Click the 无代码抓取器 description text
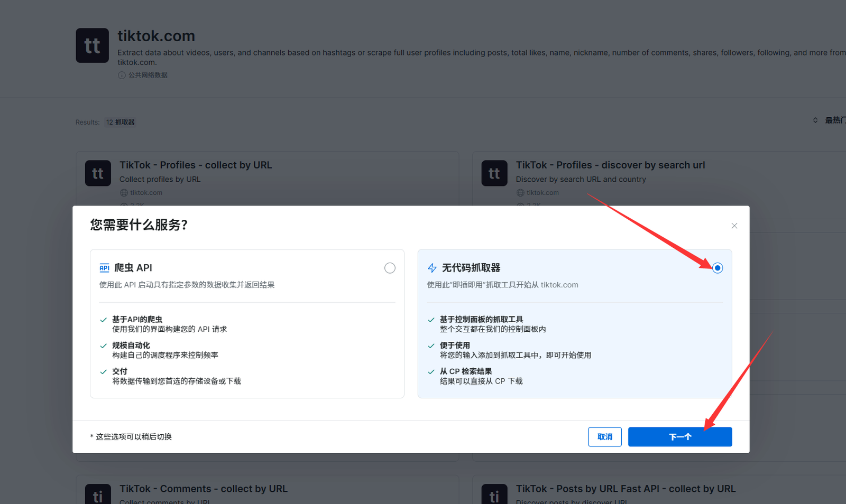846x504 pixels. pyautogui.click(x=503, y=285)
